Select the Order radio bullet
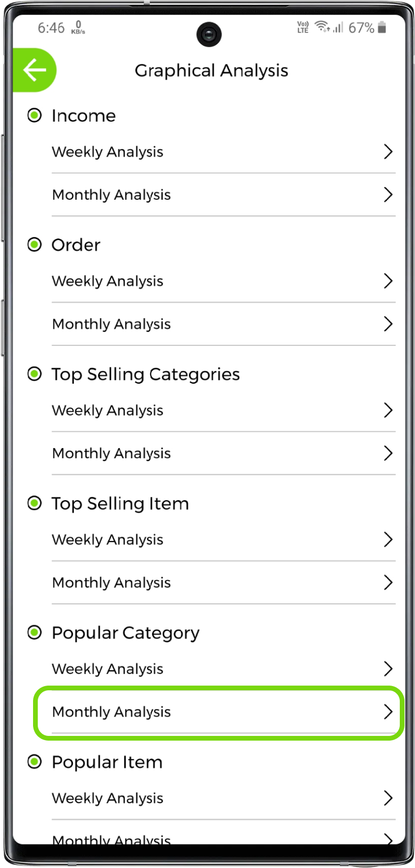The image size is (415, 868). pyautogui.click(x=35, y=245)
